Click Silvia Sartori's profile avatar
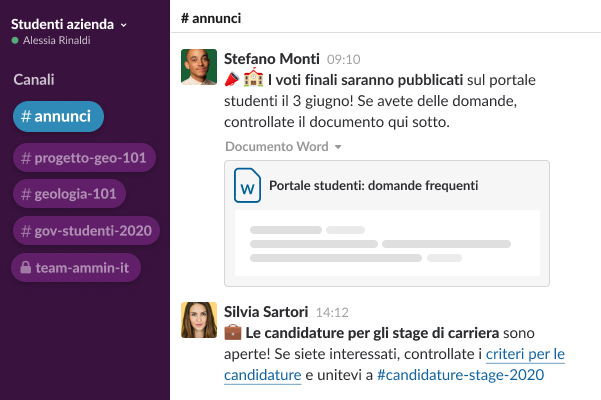The image size is (601, 400). (x=199, y=320)
